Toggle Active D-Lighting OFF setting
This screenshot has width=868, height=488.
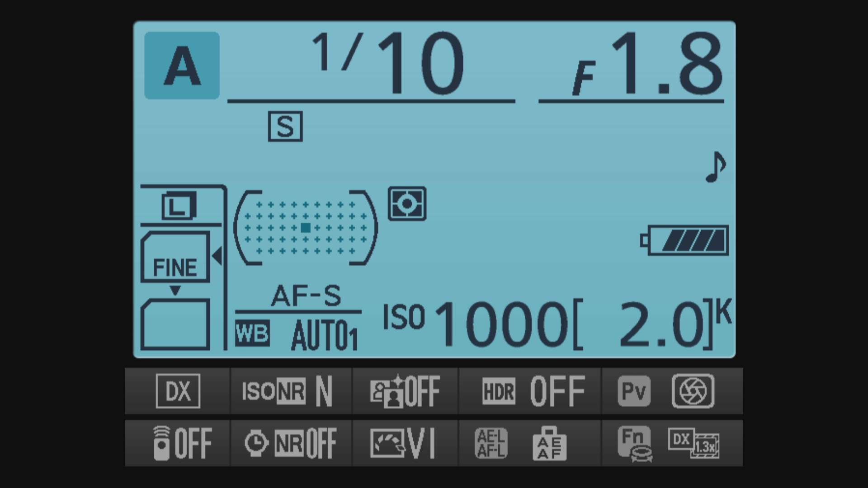pos(405,391)
